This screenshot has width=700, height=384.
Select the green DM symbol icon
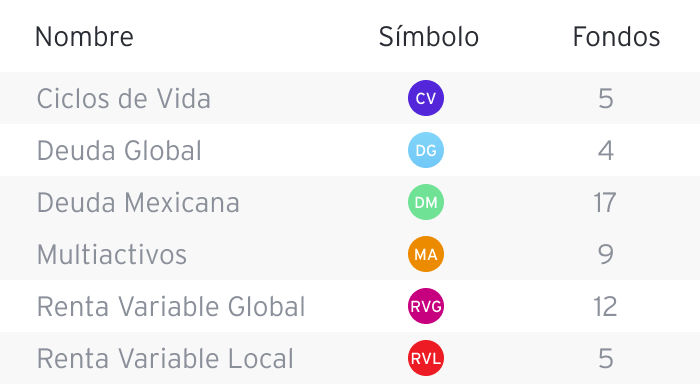click(x=426, y=202)
